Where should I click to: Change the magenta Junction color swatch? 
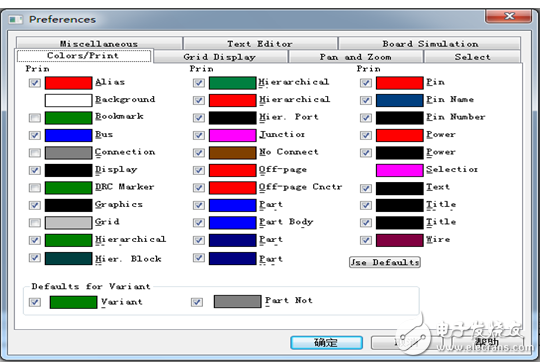232,135
